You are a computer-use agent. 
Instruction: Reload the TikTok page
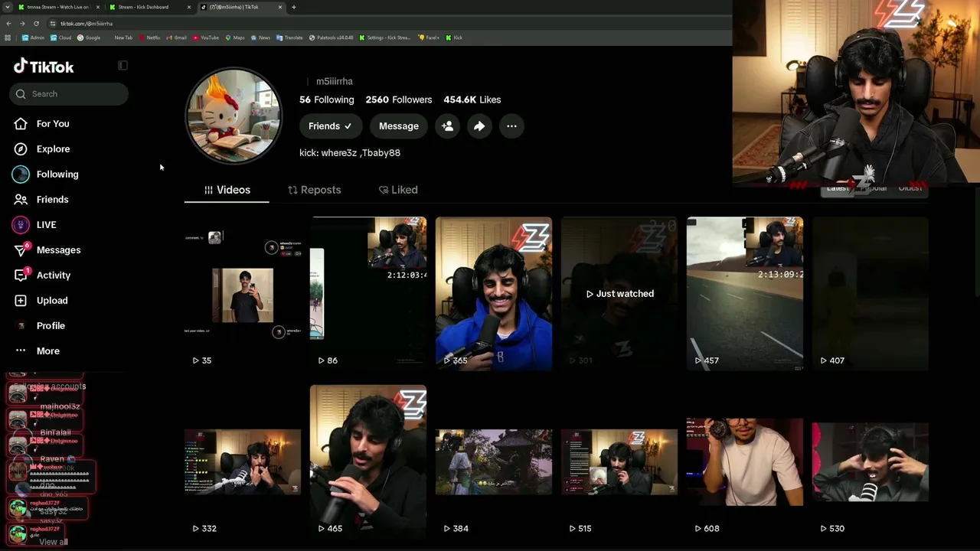pos(36,24)
